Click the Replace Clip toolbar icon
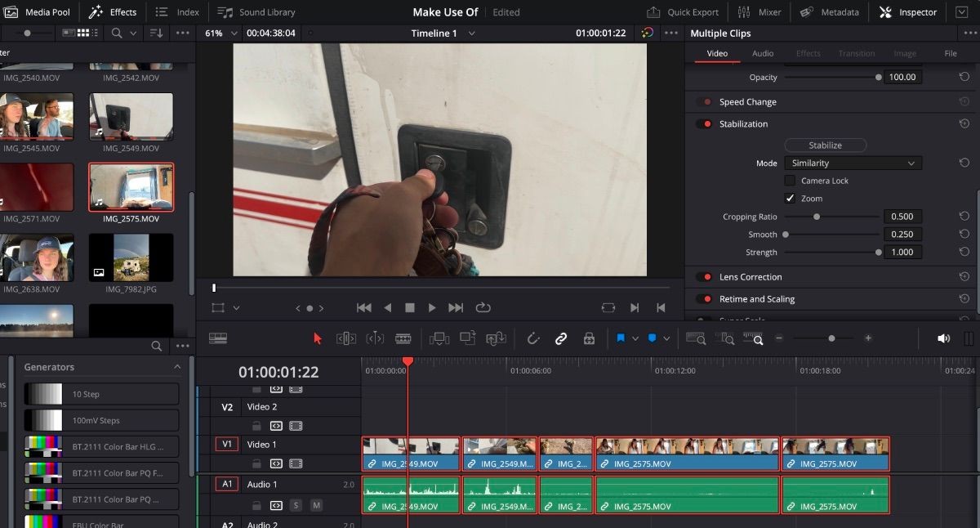Image resolution: width=980 pixels, height=528 pixels. click(497, 338)
